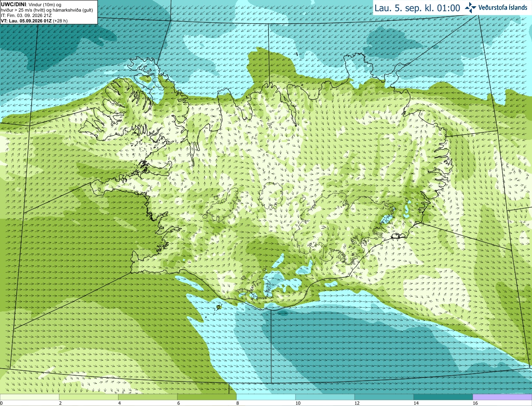Click the legend scale label 2
The width and height of the screenshot is (532, 406).
(x=60, y=403)
